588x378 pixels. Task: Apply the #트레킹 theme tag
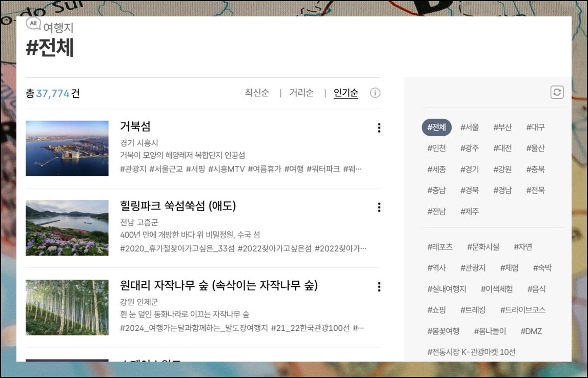point(473,310)
